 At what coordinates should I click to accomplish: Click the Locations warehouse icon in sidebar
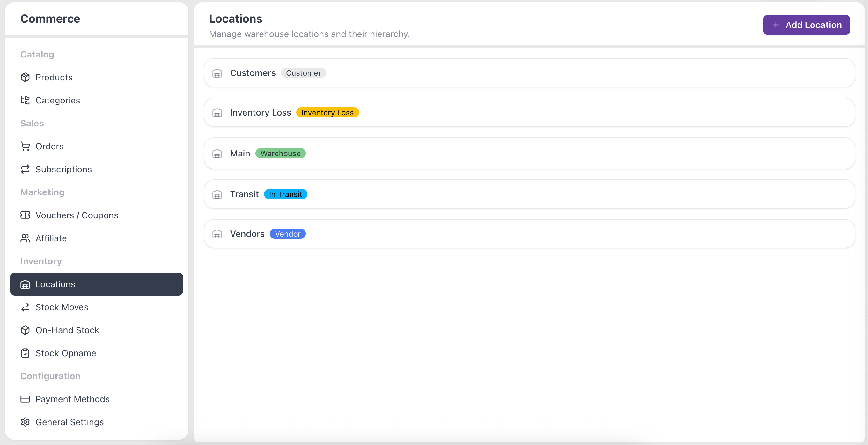[25, 284]
